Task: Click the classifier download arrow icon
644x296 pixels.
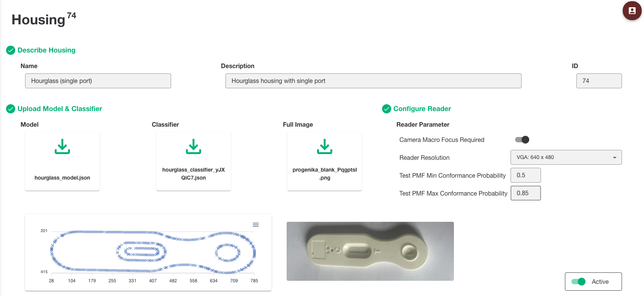Action: point(194,146)
